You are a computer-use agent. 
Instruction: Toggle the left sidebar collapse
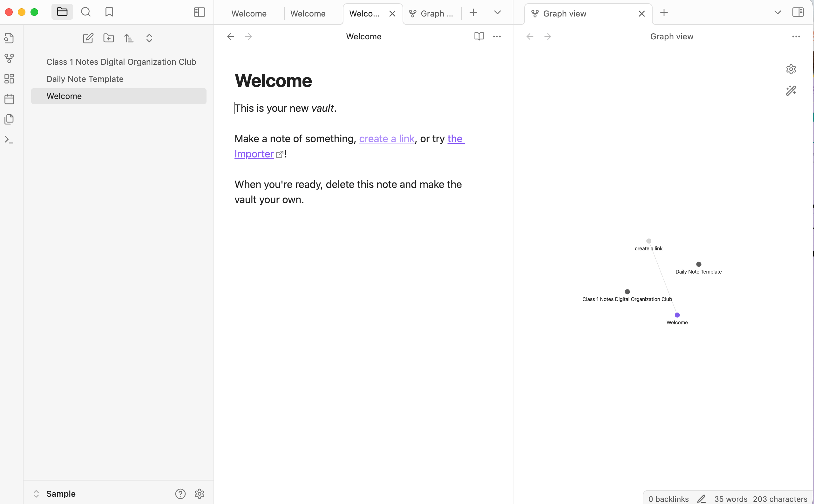pos(199,12)
